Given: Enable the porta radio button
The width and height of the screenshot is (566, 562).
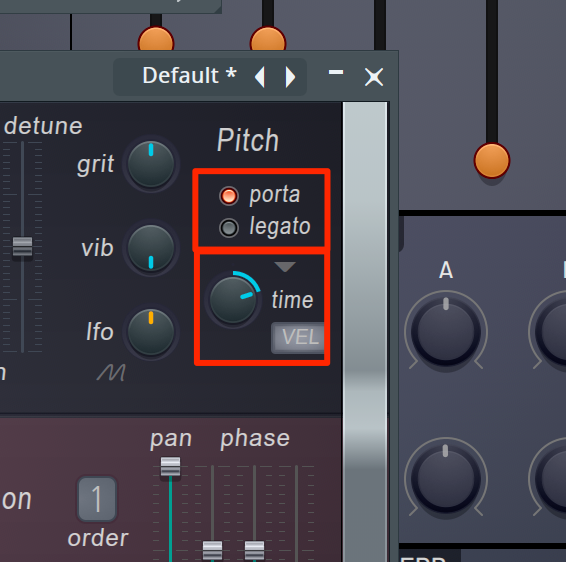Looking at the screenshot, I should point(229,196).
